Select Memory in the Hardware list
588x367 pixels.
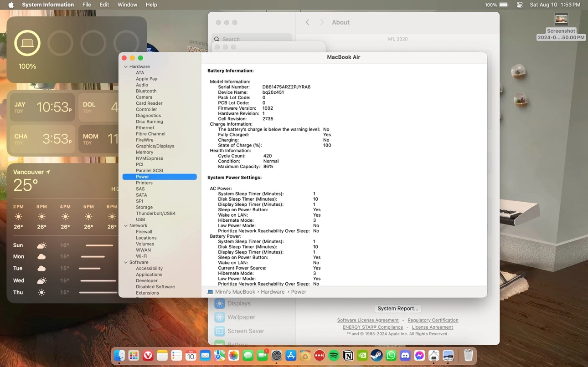point(144,152)
